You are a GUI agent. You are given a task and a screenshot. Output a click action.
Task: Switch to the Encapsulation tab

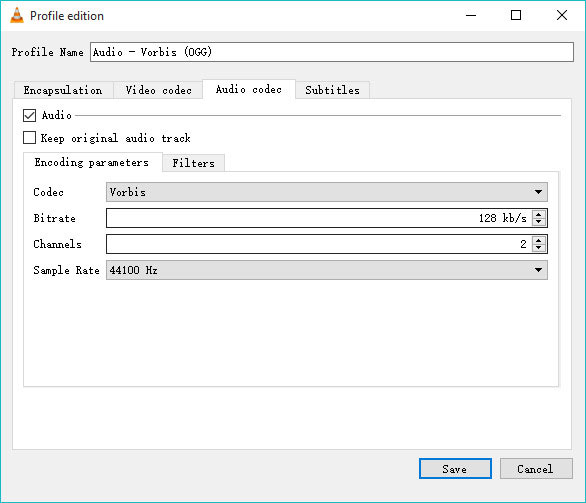click(63, 90)
